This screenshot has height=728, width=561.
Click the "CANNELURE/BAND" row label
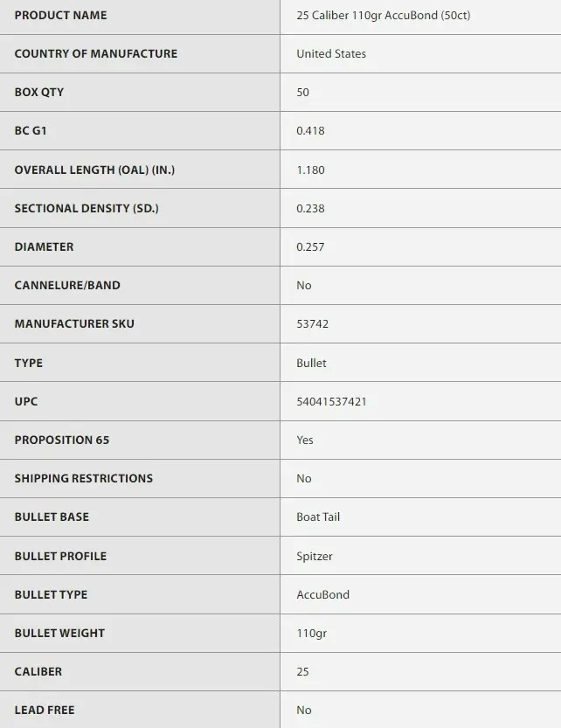tap(67, 286)
